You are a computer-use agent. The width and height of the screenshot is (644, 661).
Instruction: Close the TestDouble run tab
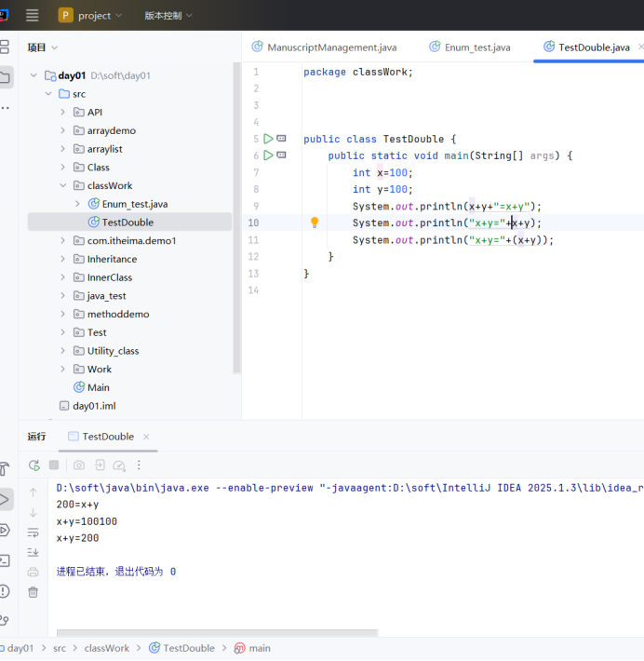pyautogui.click(x=146, y=437)
